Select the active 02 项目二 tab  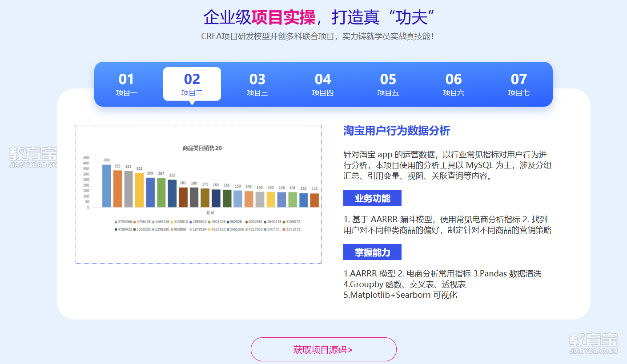click(x=192, y=84)
